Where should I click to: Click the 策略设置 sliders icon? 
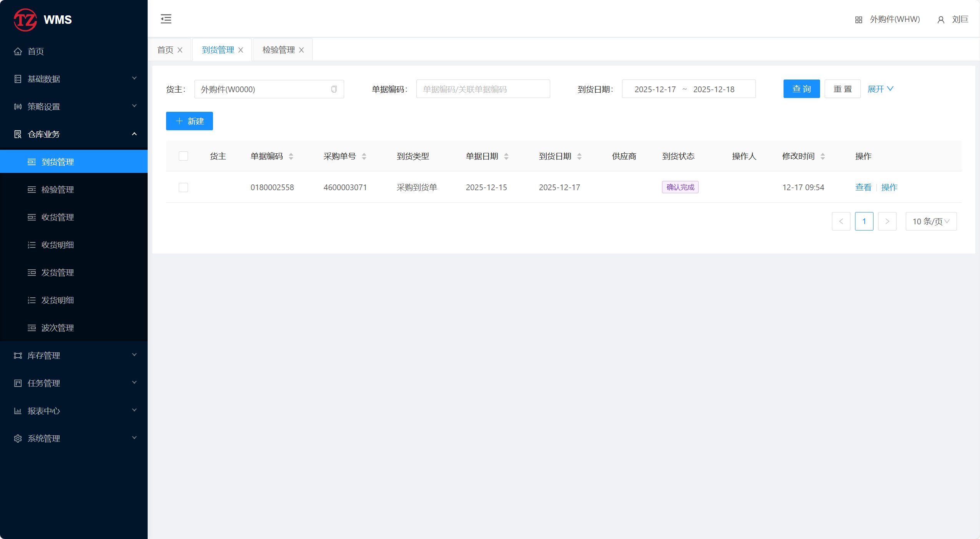pyautogui.click(x=18, y=106)
